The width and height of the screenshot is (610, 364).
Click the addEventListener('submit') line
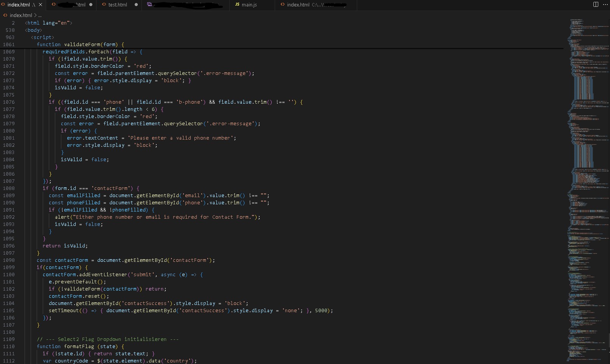(123, 274)
